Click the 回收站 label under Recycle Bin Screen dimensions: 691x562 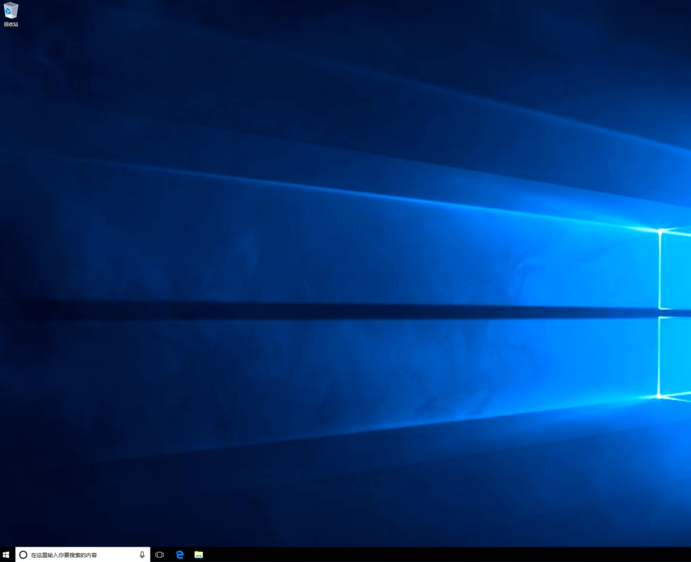coord(11,24)
